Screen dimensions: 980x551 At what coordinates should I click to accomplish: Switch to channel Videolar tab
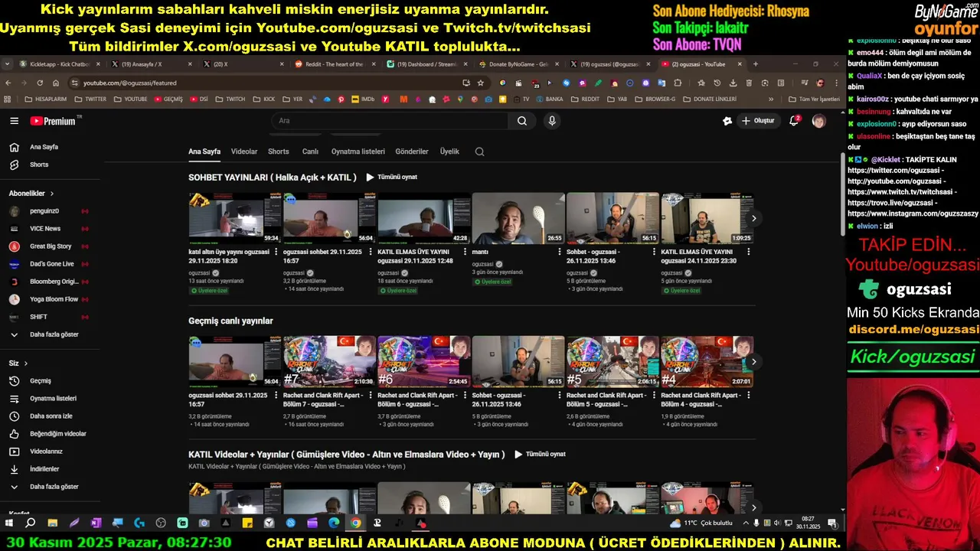[244, 152]
